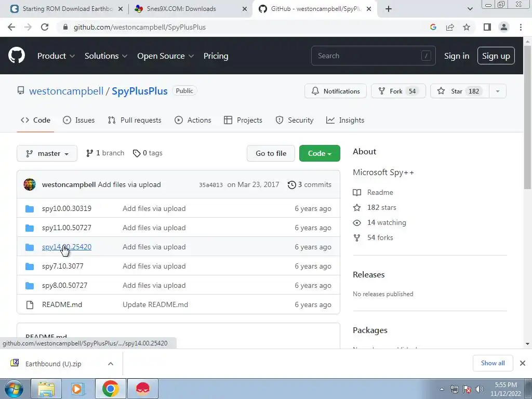Show hidden system tray icons
This screenshot has height=399, width=532.
click(x=442, y=389)
